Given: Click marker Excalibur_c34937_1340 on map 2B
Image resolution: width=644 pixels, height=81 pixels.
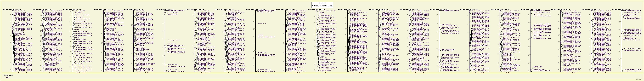Looking at the screenshot, I should (x=142, y=12).
